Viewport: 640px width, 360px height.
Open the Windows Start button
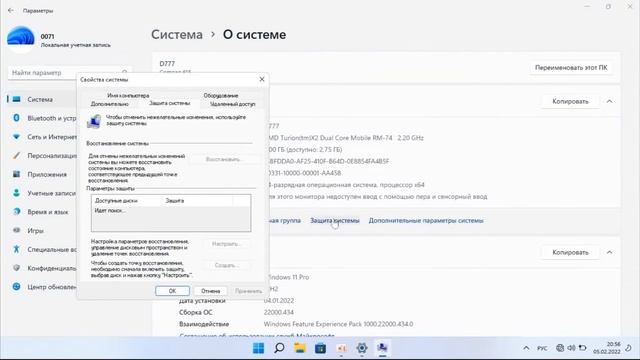pos(258,348)
